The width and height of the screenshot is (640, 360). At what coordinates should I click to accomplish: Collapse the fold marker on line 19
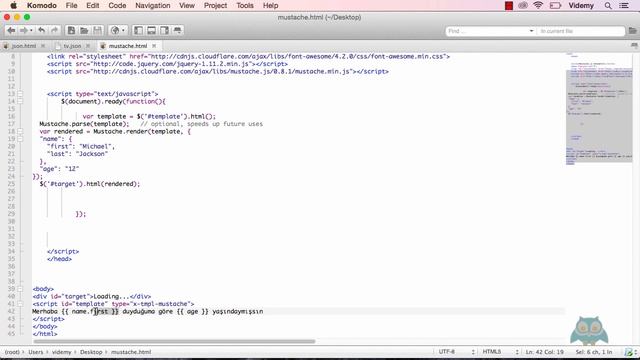click(20, 139)
